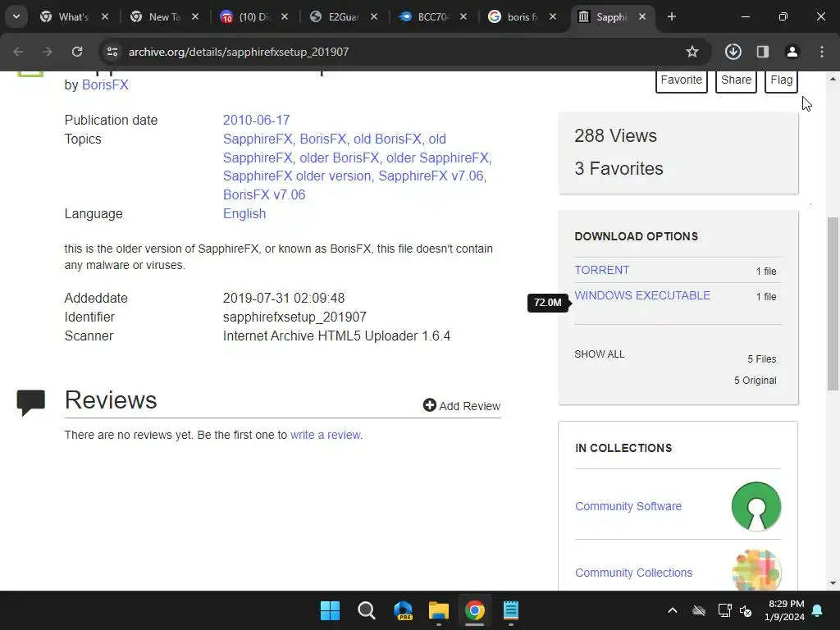The height and width of the screenshot is (630, 840).
Task: Select the 2019-07-31 02:09:48 added date text
Action: point(283,298)
